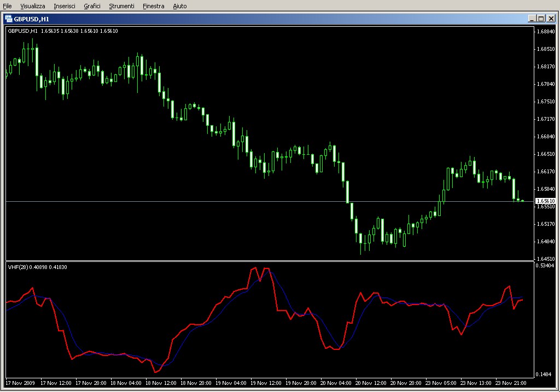
Task: Open the Strumenti menu
Action: (x=121, y=6)
